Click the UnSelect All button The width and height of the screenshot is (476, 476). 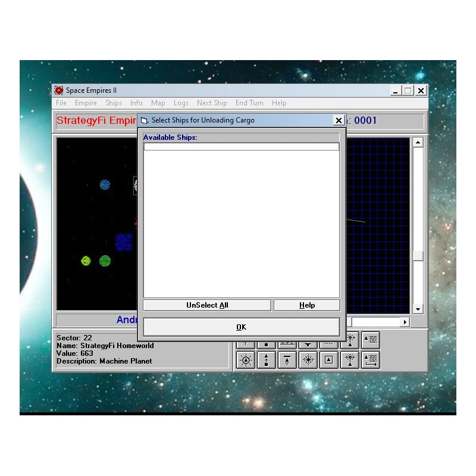(207, 305)
